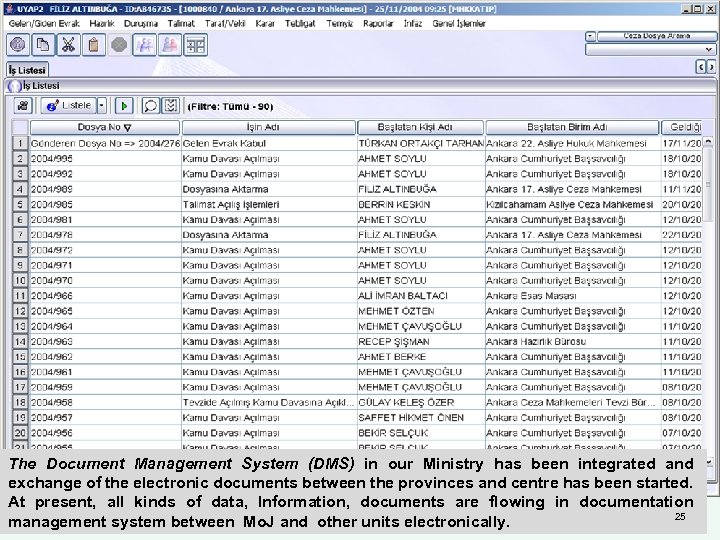720x540 pixels.
Task: Click the two-person pink and blue icon
Action: 169,45
